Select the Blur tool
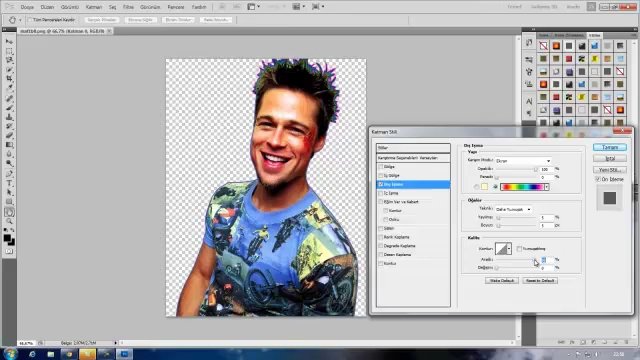Image resolution: width=640 pixels, height=360 pixels. 9,154
